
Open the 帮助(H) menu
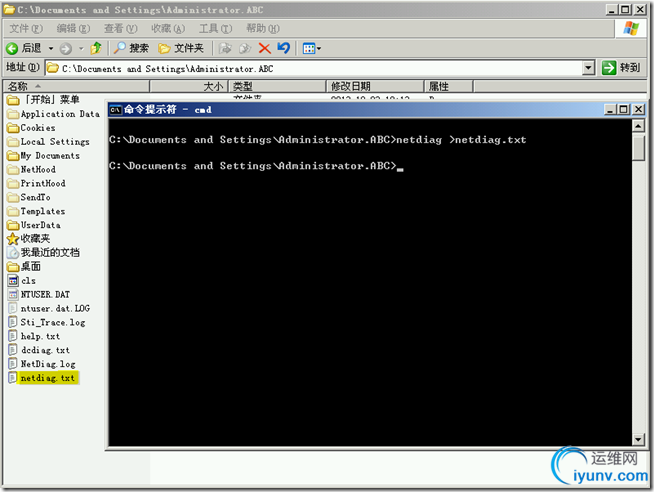(263, 28)
